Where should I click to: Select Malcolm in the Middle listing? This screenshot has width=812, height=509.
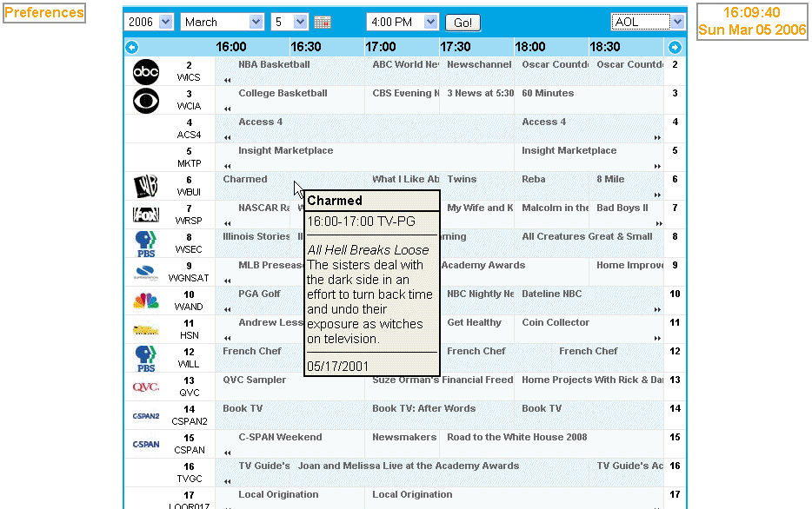[x=556, y=208]
